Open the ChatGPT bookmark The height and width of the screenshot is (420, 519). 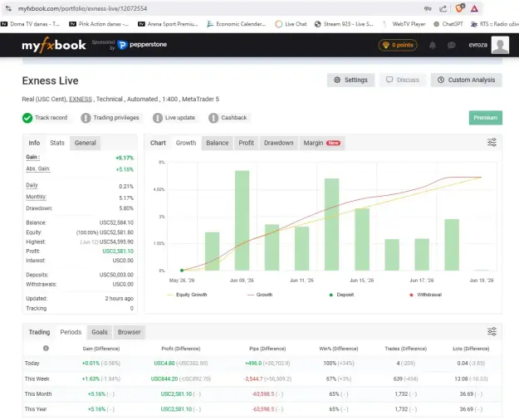448,24
